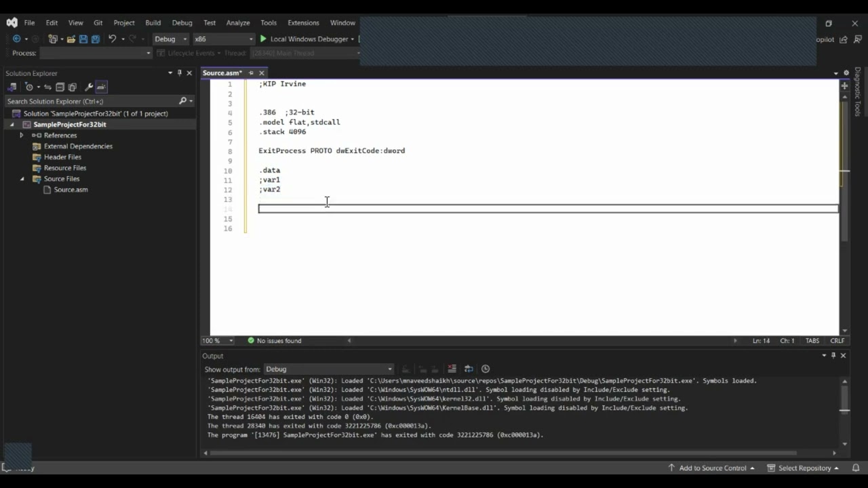
Task: Start debugging with the green play icon
Action: [263, 39]
